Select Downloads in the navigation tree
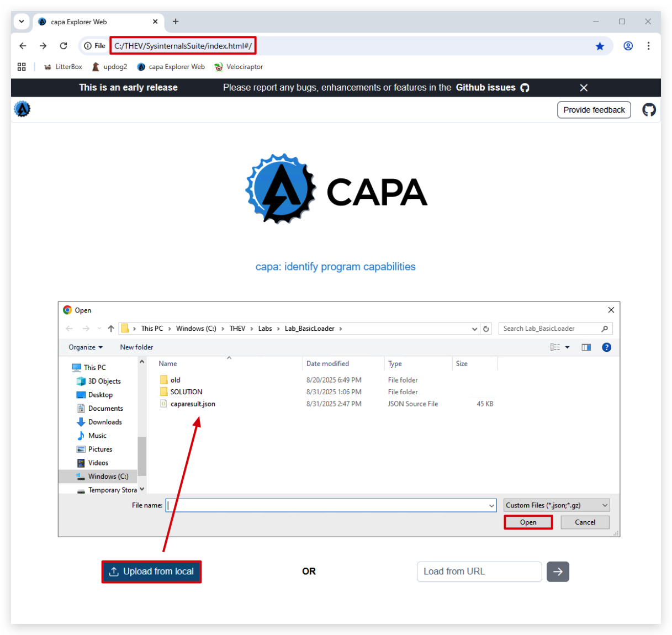 (x=105, y=422)
